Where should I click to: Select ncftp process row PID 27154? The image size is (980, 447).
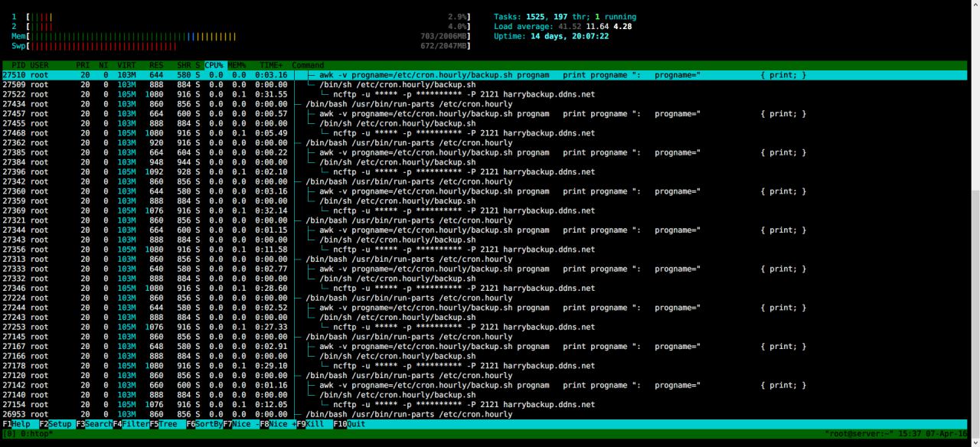click(x=484, y=405)
